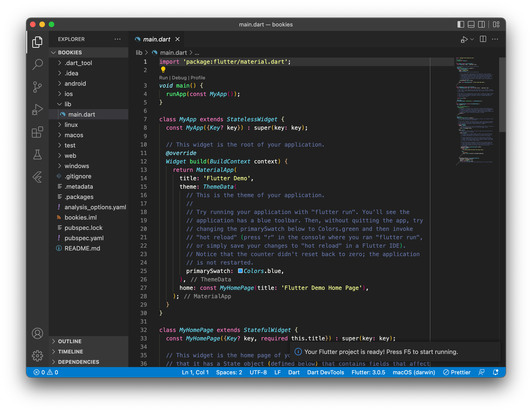Open pubspec.yaml file
Viewport: 532px width, 412px height.
[89, 238]
